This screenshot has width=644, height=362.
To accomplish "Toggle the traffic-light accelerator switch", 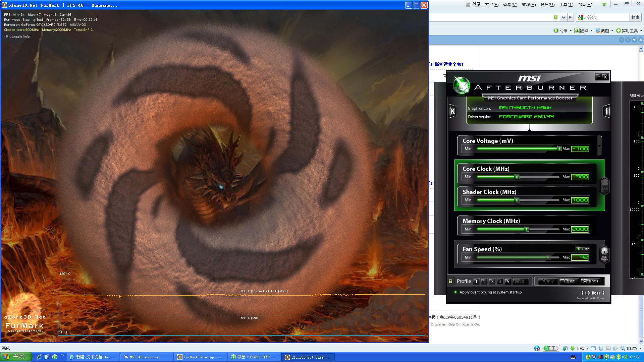I will [551, 348].
